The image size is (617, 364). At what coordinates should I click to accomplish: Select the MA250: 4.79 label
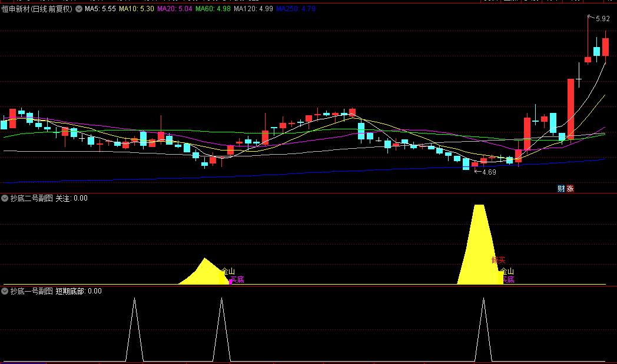tap(296, 9)
